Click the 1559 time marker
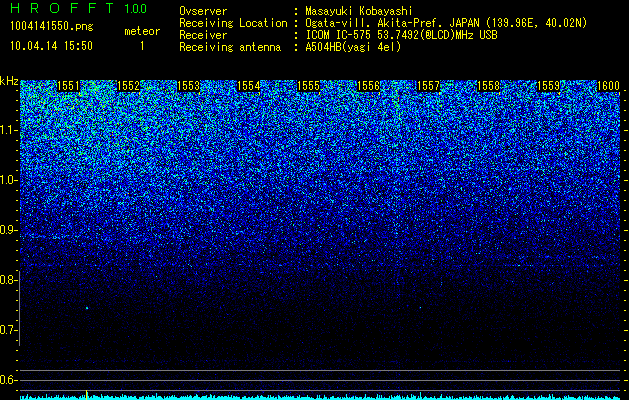Image resolution: width=629 pixels, height=400 pixels. tap(548, 86)
